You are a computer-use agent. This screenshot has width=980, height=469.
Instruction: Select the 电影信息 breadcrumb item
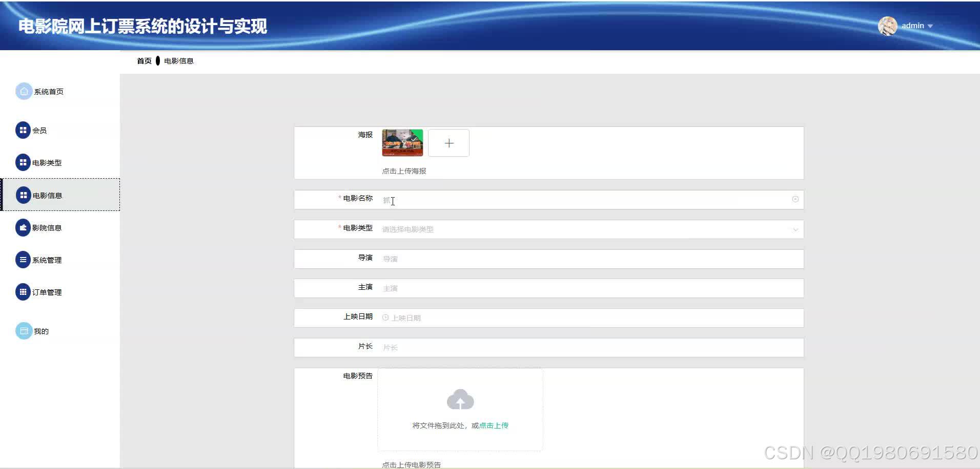(x=179, y=60)
